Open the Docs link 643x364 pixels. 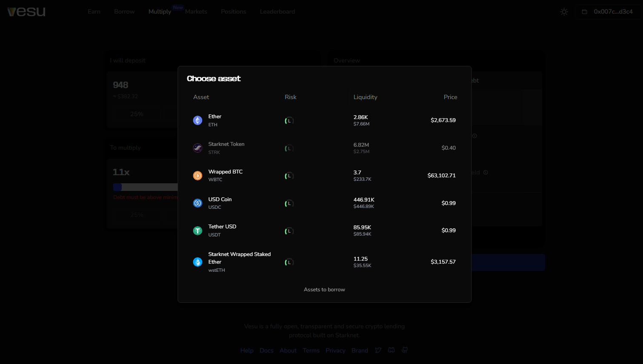[x=266, y=350]
